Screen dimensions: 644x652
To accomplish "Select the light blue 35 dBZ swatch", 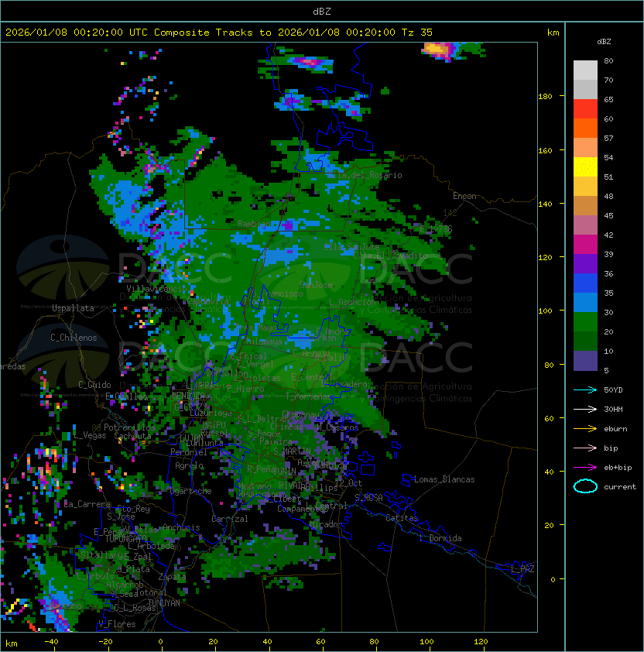I will 585,302.
